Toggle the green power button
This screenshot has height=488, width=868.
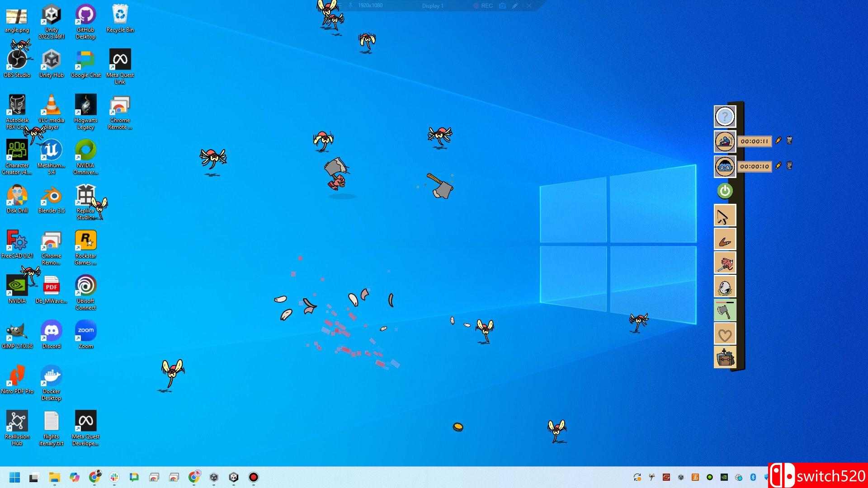pos(725,191)
